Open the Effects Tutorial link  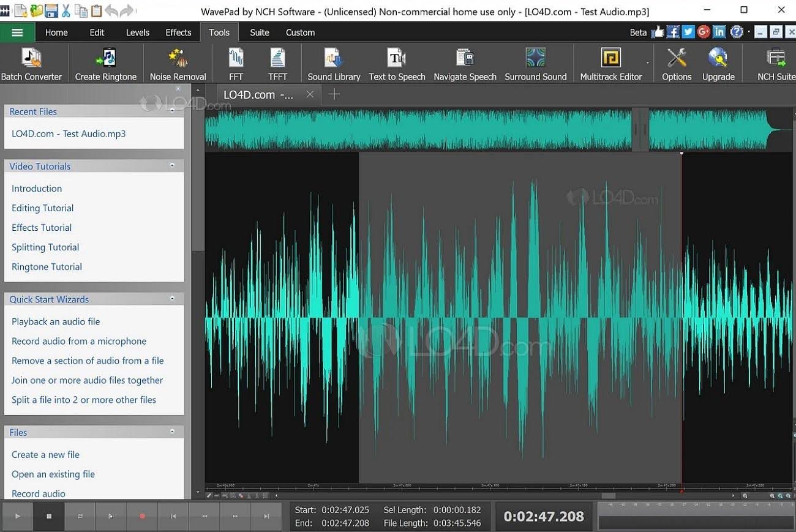click(x=42, y=228)
